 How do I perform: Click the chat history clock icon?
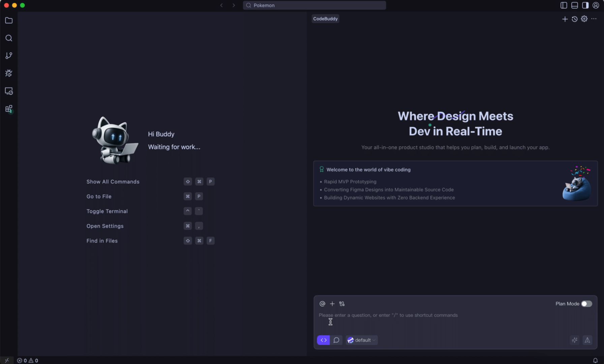pos(575,19)
